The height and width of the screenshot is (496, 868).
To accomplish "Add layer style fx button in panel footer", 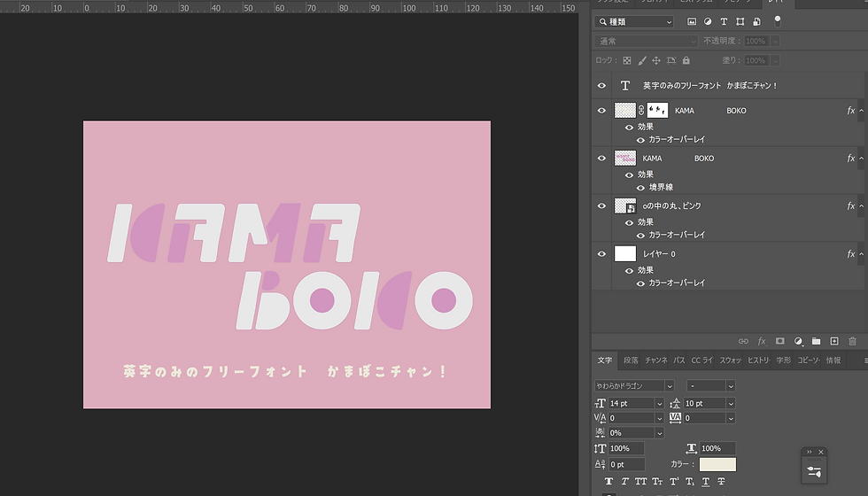I will (762, 341).
